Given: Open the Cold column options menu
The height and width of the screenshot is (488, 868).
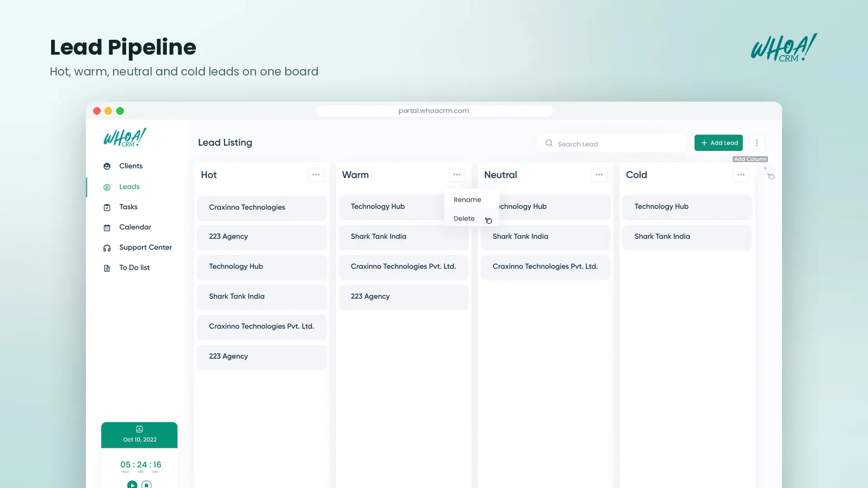Looking at the screenshot, I should click(741, 175).
